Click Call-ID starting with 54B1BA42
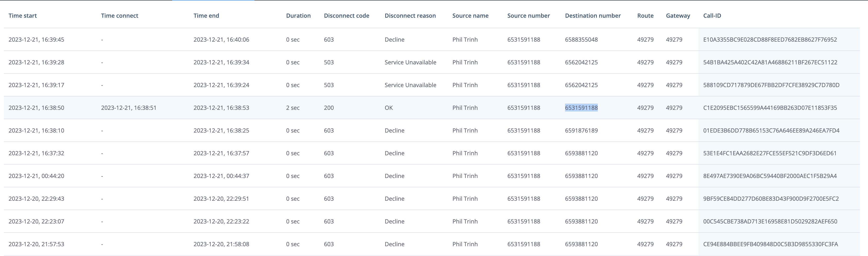Screen dimensions: 868x256 click(x=770, y=62)
